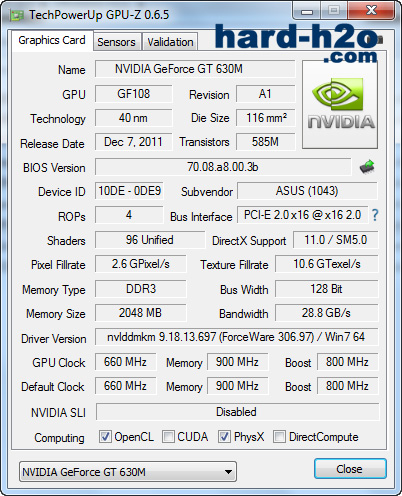Select GPU Clock row Memory 900 MHz
402x496 pixels.
tap(238, 362)
